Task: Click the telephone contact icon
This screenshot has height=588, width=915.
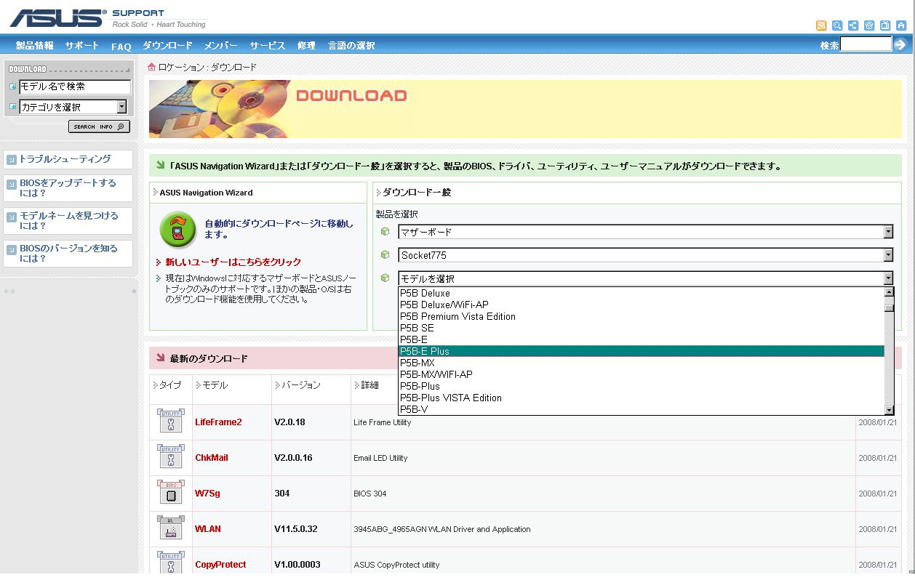Action: pyautogui.click(x=869, y=25)
